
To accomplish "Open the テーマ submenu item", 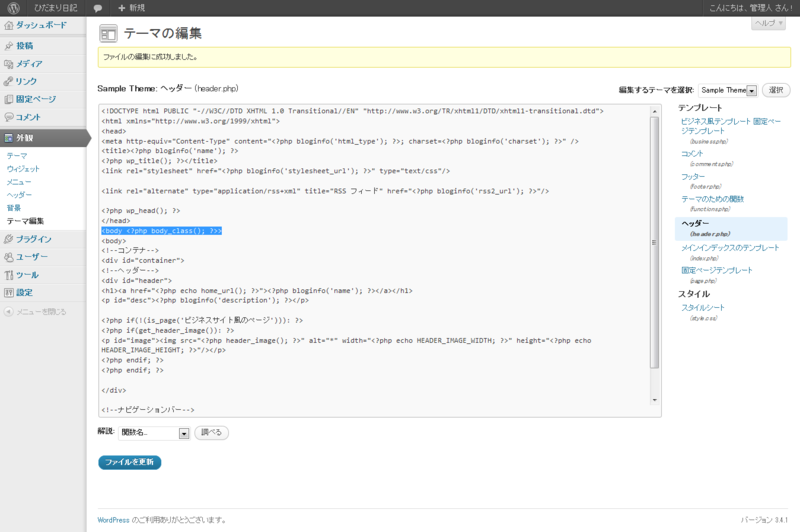I will click(x=17, y=156).
